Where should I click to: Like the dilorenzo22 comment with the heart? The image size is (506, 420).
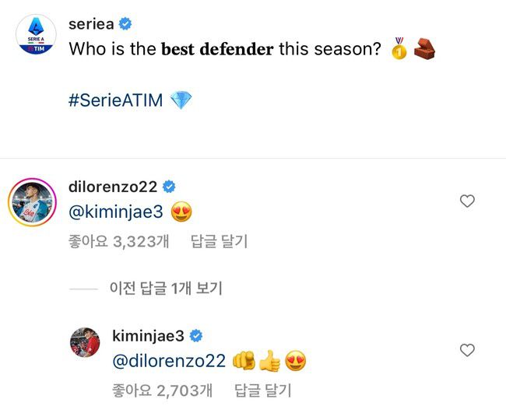point(467,201)
